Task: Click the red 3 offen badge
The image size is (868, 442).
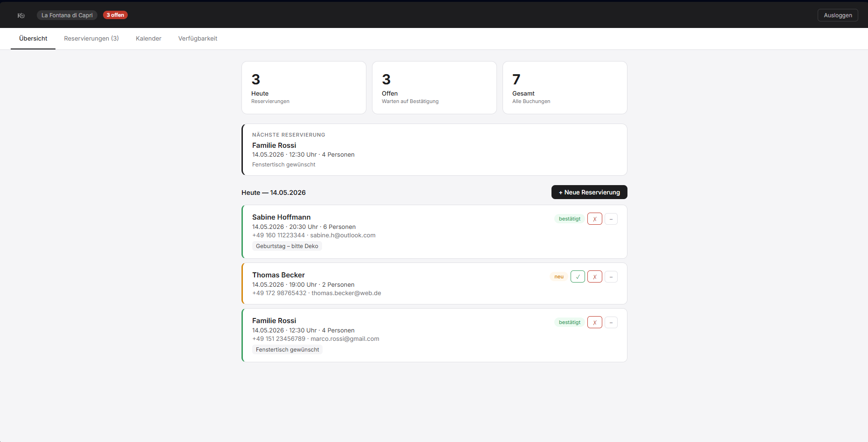Action: coord(115,15)
